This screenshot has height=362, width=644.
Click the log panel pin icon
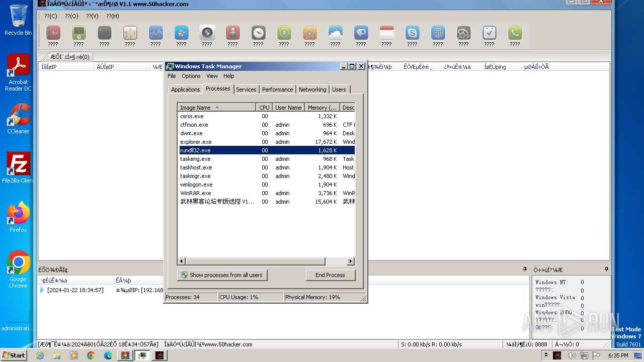tap(525, 269)
